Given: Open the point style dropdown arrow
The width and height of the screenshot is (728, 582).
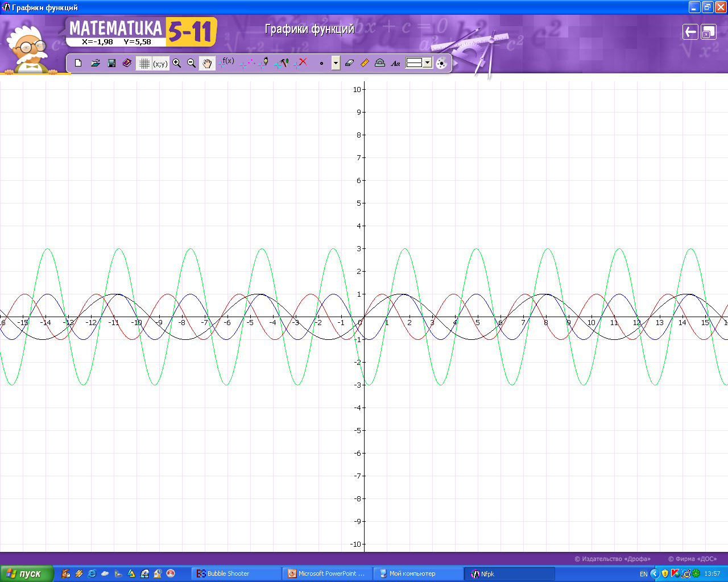Looking at the screenshot, I should (336, 63).
